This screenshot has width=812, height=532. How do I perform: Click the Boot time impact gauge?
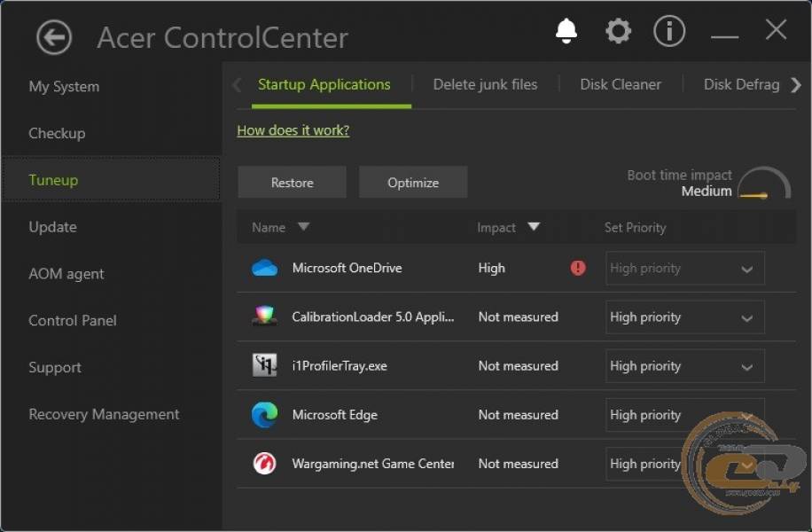(x=764, y=183)
